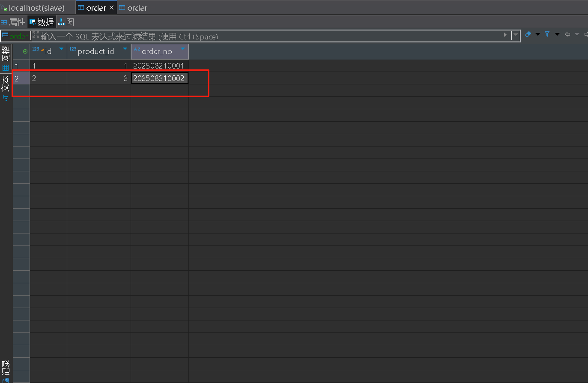Apply the filter with the play arrow

tap(505, 35)
